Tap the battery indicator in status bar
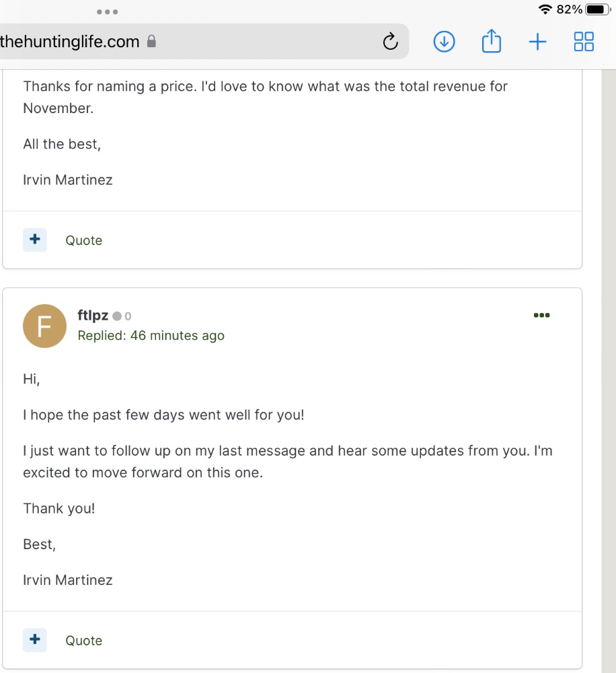Screen dimensions: 616x673 pos(598,9)
